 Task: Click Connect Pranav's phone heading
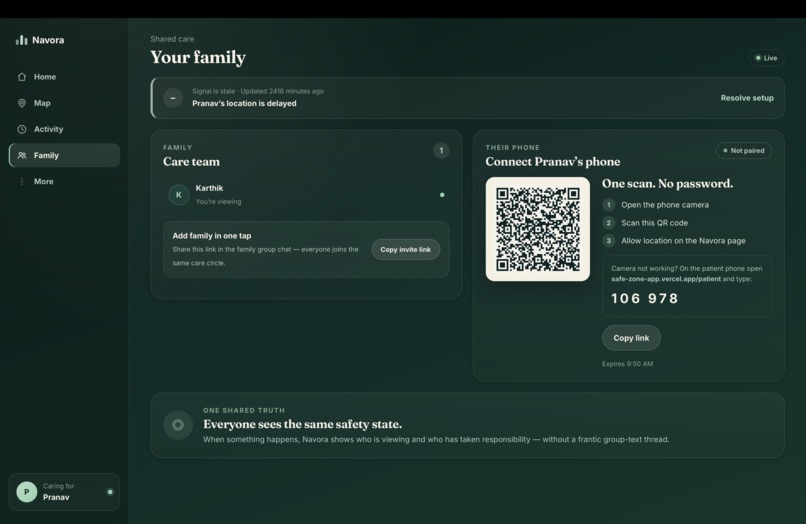553,161
